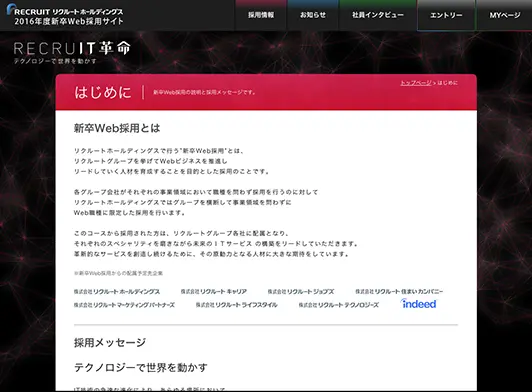
Task: Click the テクノロジーで世界を動かす heading in the content
Action: tap(140, 367)
